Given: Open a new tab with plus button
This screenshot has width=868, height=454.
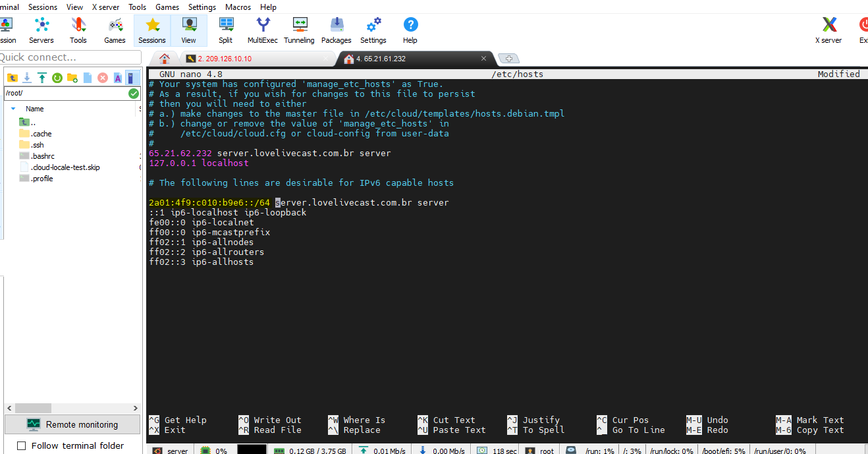Looking at the screenshot, I should [508, 59].
